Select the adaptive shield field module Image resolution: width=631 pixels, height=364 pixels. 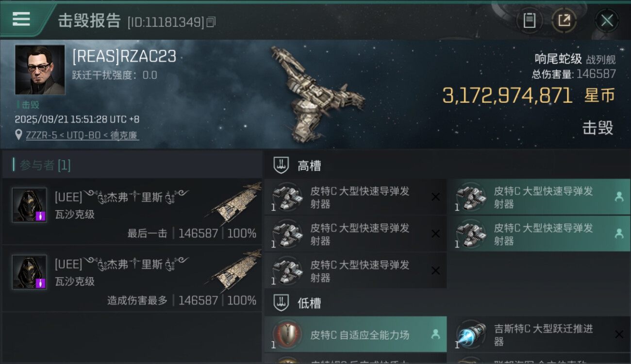pos(355,334)
